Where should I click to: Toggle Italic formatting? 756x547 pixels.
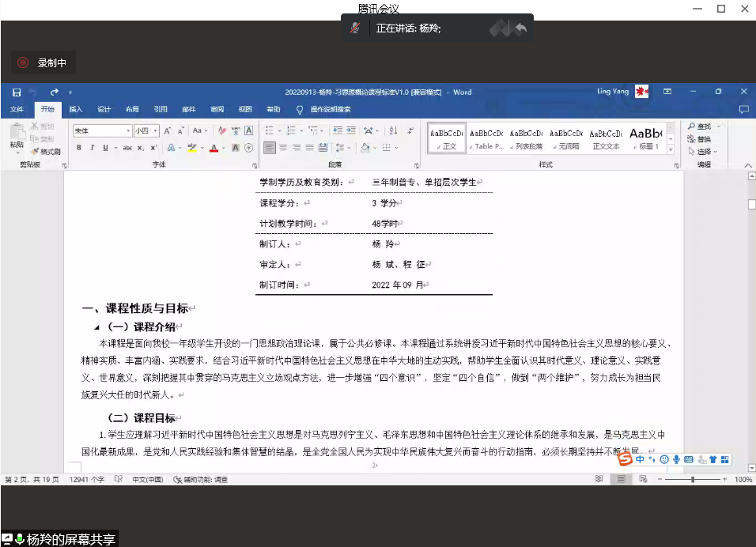pyautogui.click(x=92, y=148)
